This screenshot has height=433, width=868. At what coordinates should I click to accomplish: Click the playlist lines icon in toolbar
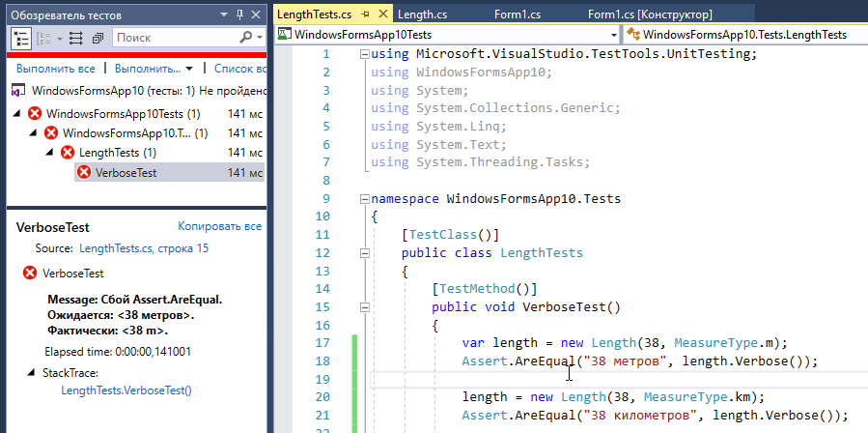77,38
